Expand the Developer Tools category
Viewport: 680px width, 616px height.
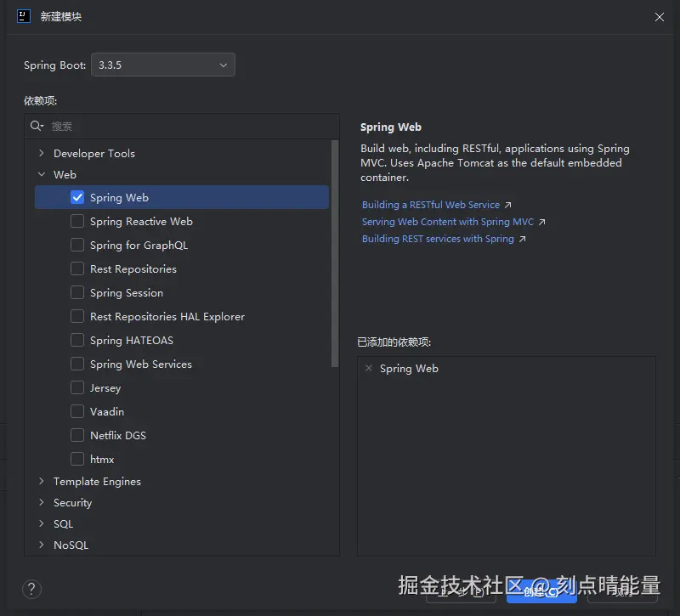41,153
